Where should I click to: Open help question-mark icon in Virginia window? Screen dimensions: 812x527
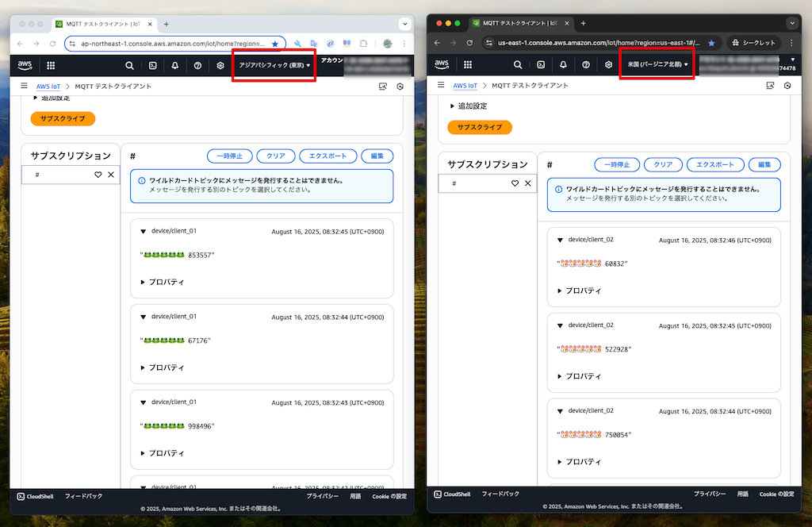[x=586, y=64]
